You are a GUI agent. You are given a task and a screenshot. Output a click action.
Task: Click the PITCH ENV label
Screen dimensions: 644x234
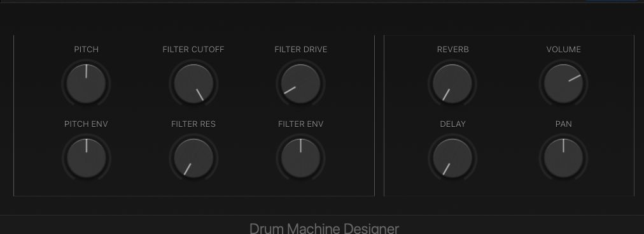tap(87, 124)
